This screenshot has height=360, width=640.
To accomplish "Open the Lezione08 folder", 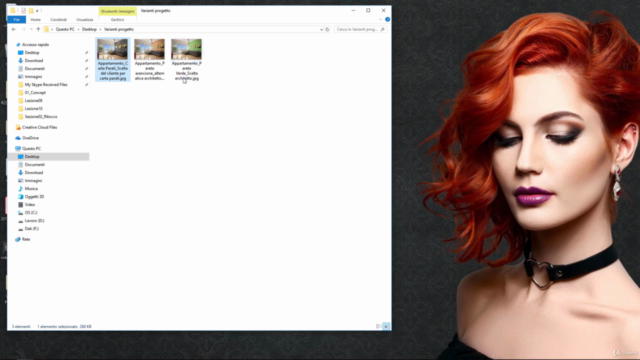I will [x=33, y=100].
